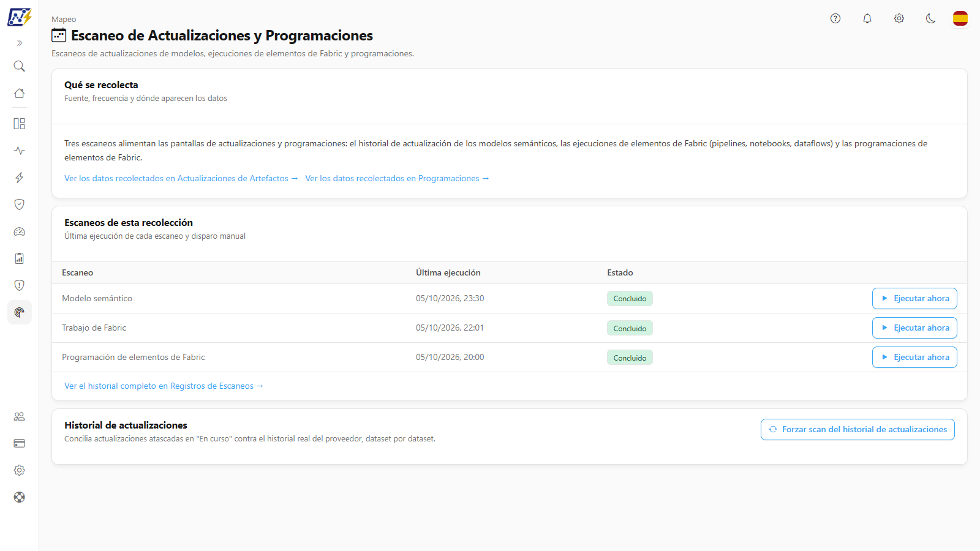This screenshot has height=551, width=980.
Task: Go to the home icon in the sidebar
Action: click(20, 93)
